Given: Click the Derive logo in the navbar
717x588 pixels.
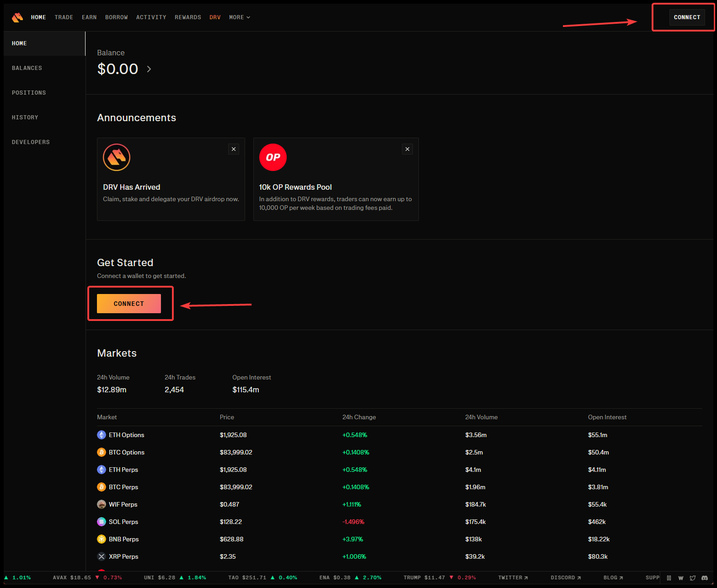Looking at the screenshot, I should [17, 17].
